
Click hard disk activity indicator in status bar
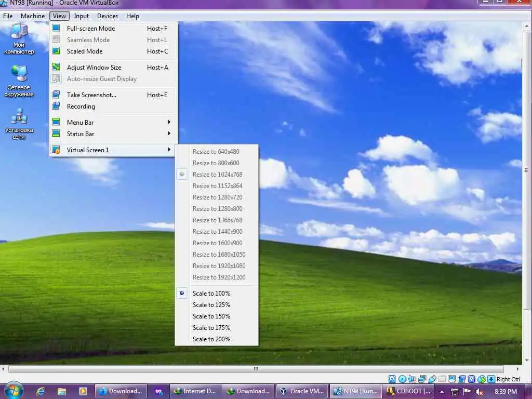392,379
